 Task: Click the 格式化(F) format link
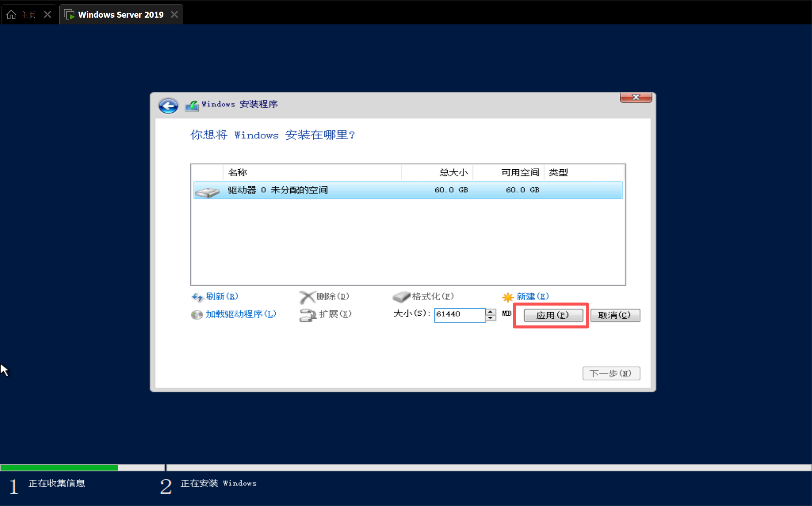[433, 297]
